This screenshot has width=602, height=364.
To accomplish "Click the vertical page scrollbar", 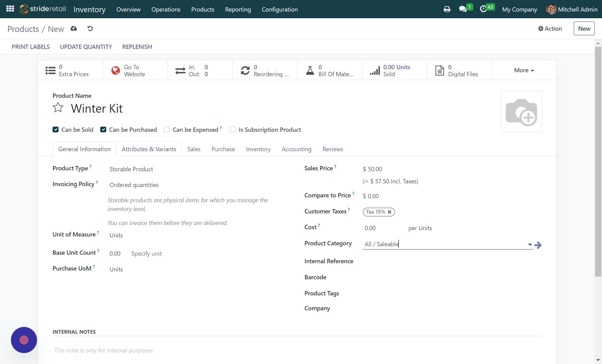I will coord(598,161).
